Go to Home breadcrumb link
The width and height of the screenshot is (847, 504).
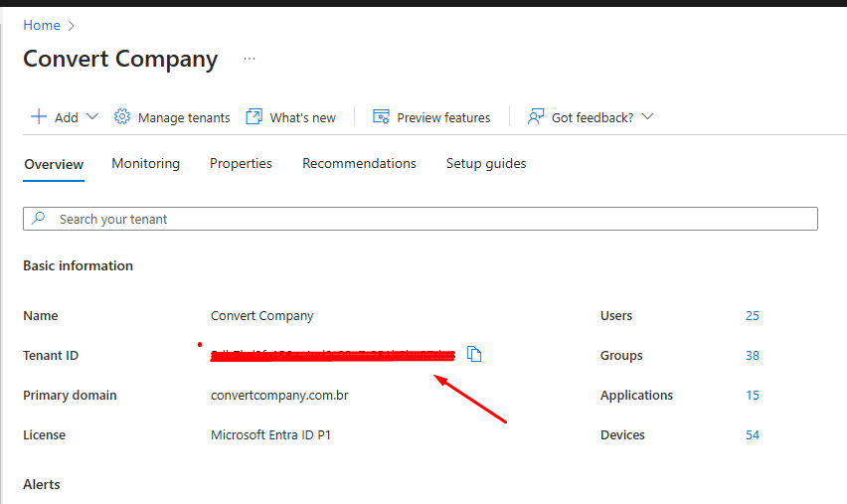coord(42,26)
